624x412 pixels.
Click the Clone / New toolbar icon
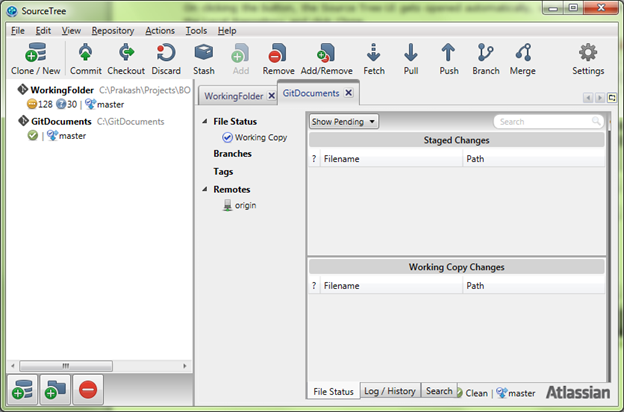point(36,53)
